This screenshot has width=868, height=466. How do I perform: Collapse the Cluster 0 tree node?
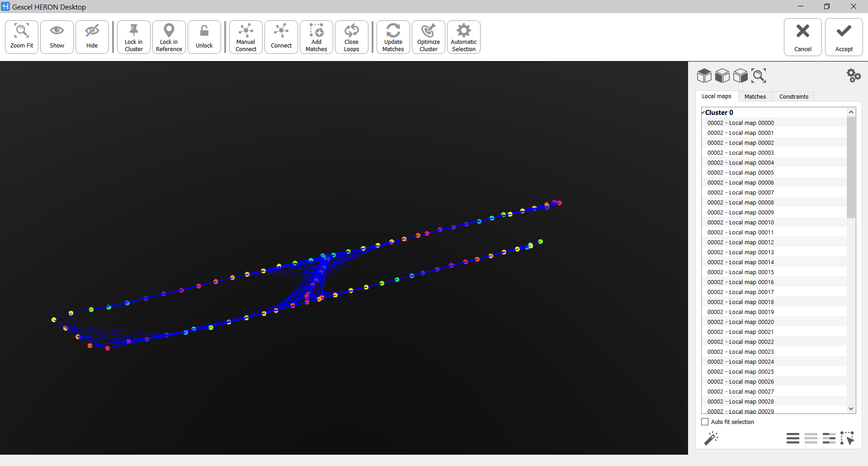tap(703, 112)
